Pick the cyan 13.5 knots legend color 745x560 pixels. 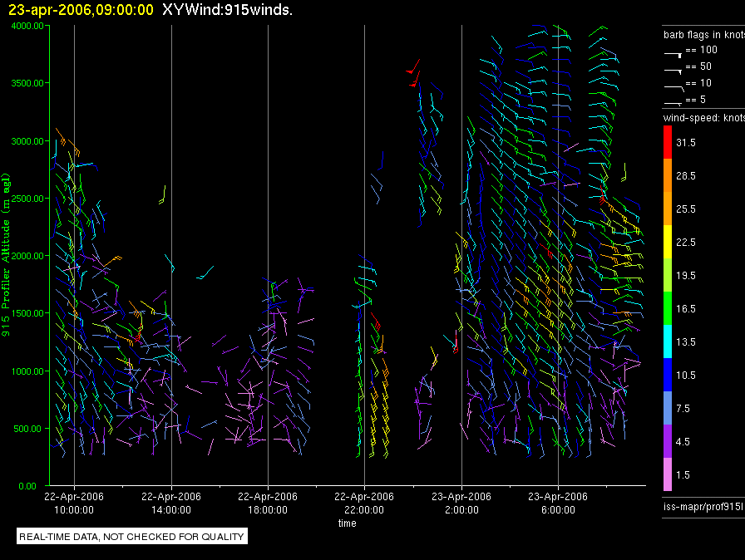[x=669, y=341]
